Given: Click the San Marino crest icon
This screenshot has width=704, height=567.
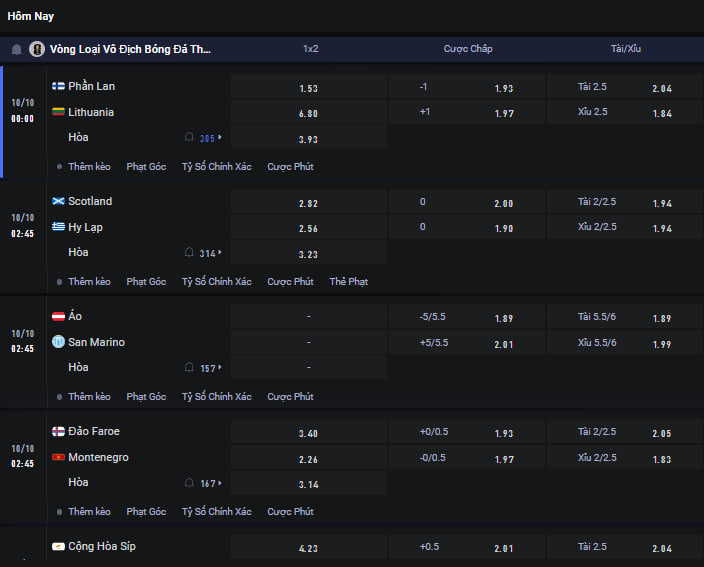Looking at the screenshot, I should 58,342.
